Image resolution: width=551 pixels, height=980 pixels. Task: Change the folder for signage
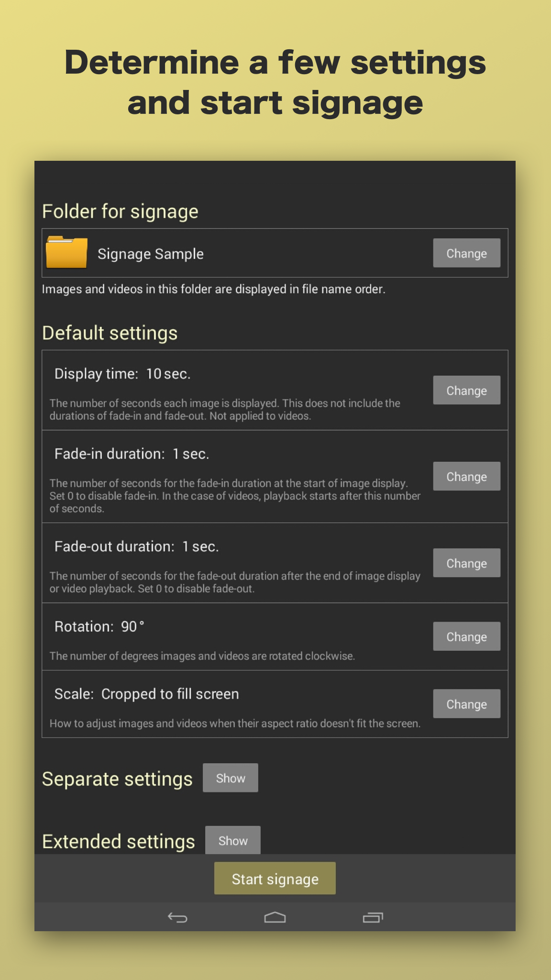coord(466,253)
